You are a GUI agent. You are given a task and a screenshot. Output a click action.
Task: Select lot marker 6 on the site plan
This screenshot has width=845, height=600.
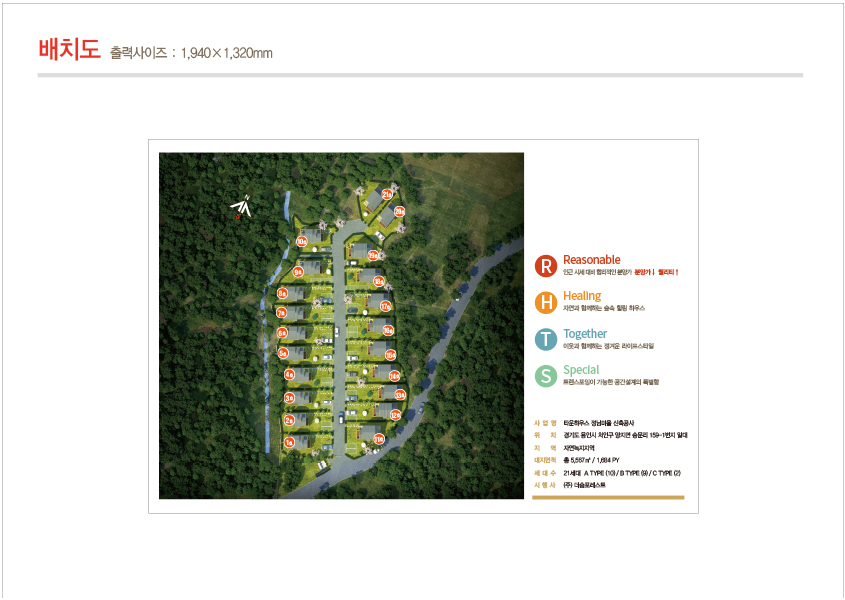click(282, 333)
